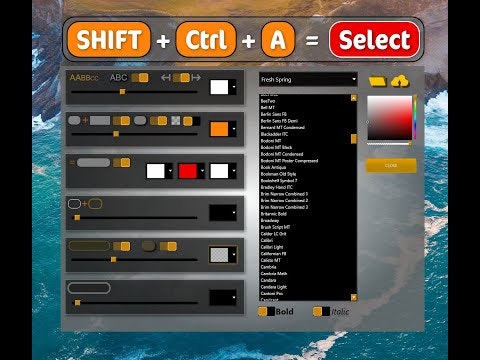
Task: Click the gray rounded pill next to the checkerboard icon row
Action: coord(140,120)
